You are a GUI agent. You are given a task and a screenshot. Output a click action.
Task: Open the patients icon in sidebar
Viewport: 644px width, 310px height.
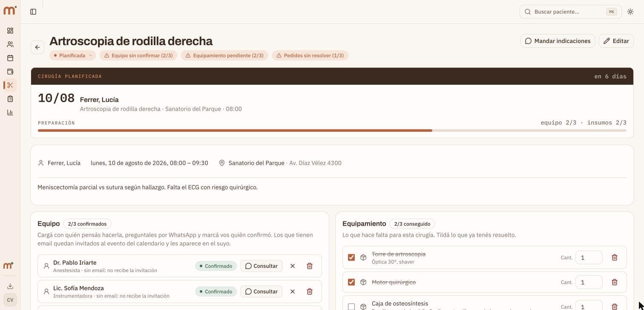[10, 44]
